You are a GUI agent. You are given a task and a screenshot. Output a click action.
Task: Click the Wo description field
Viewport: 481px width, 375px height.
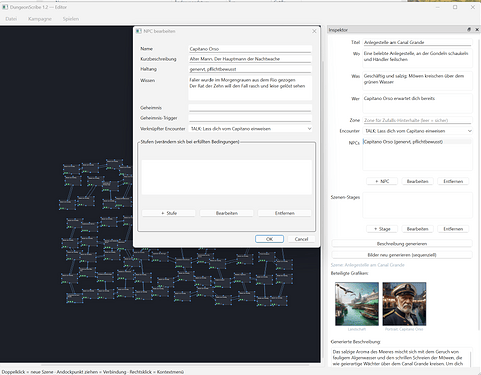pyautogui.click(x=417, y=58)
